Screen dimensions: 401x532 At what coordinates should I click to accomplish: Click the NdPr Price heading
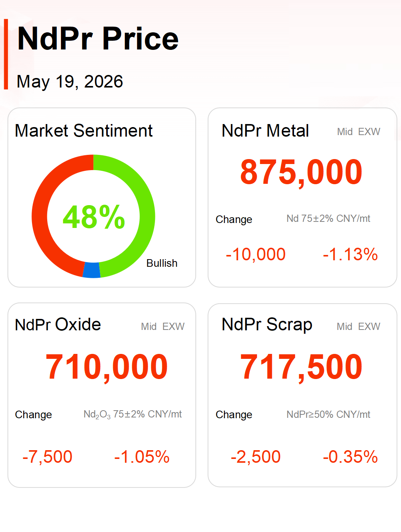98,38
